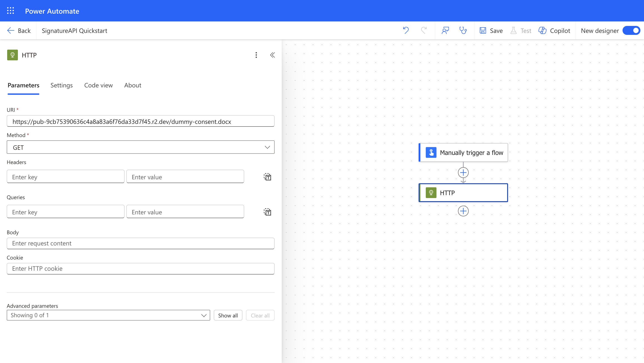
Task: Click the Undo arrow icon
Action: 406,30
